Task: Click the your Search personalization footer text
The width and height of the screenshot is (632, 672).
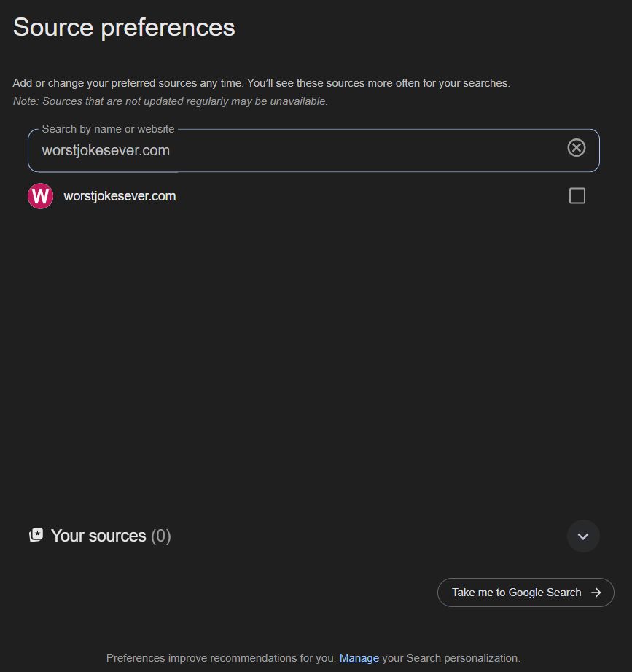Action: [x=450, y=658]
